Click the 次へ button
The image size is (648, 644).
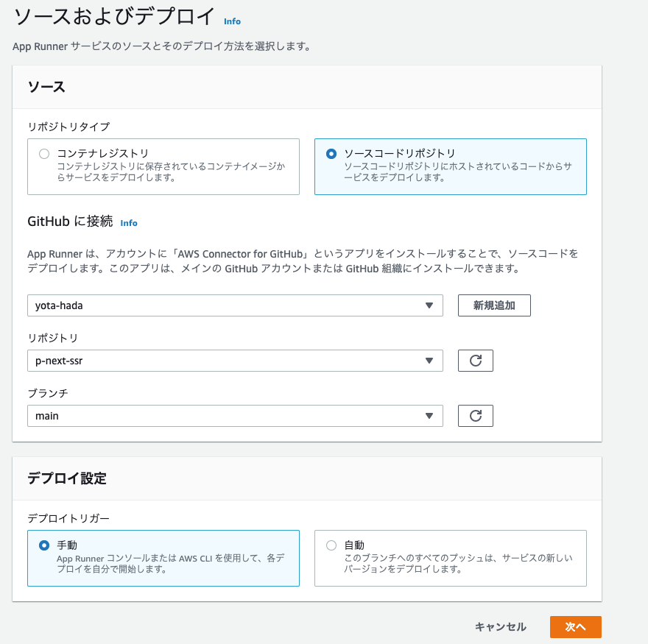click(x=575, y=627)
